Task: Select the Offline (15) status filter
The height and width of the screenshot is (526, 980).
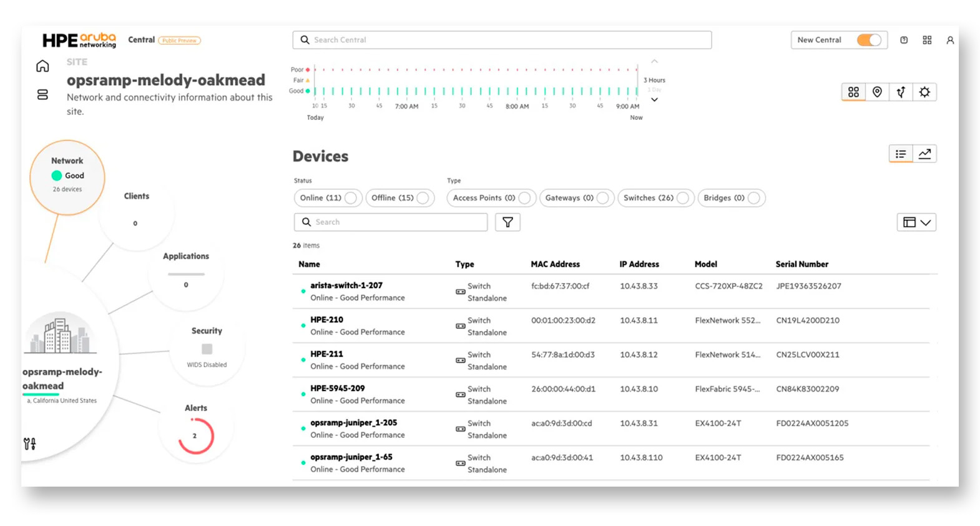Action: pyautogui.click(x=399, y=198)
